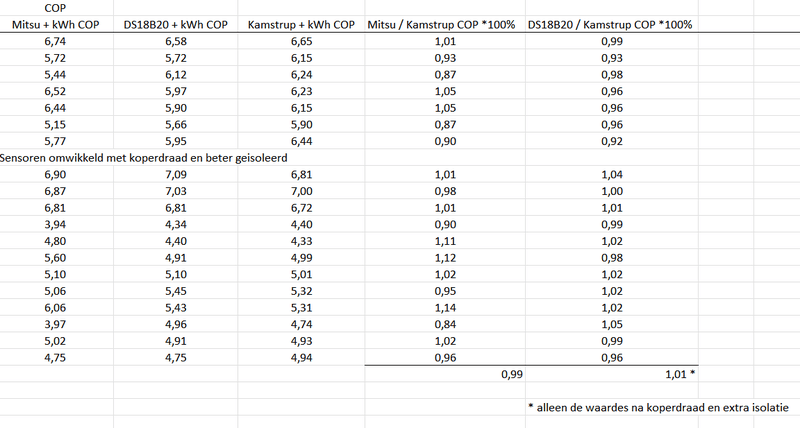800x428 pixels.
Task: Click the Kamstrup value '7,00'
Action: click(x=302, y=191)
